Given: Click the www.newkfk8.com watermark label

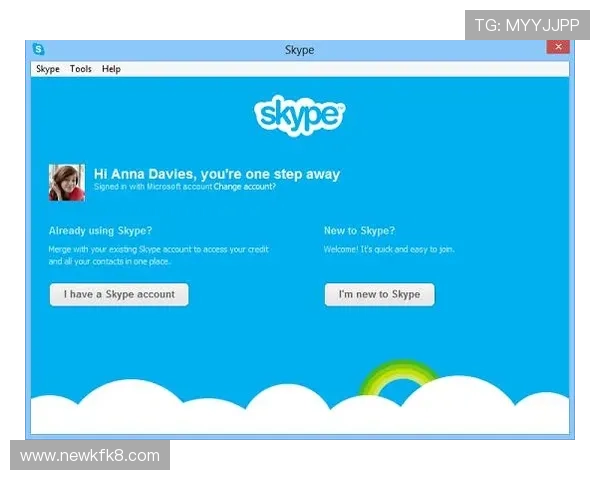Looking at the screenshot, I should (91, 456).
